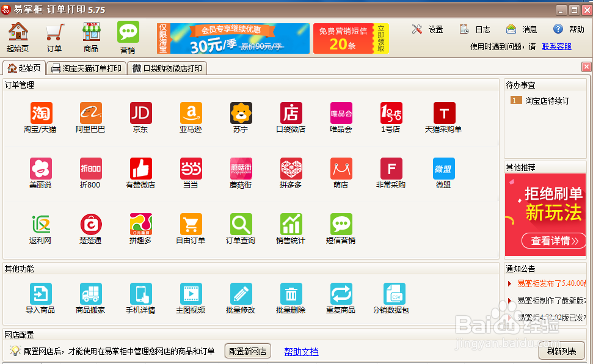The height and width of the screenshot is (364, 593).
Task: Select the 京东 JD icon
Action: tap(140, 113)
